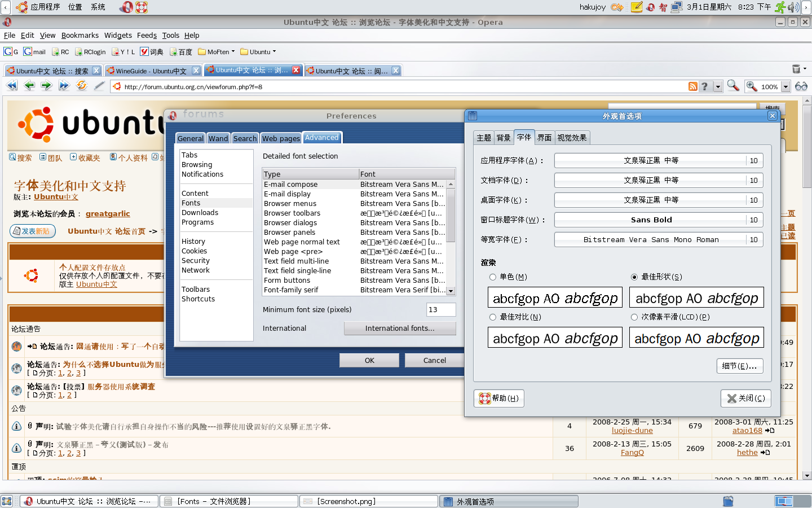
Task: Click the volume speaker icon in top panel
Action: (x=794, y=7)
